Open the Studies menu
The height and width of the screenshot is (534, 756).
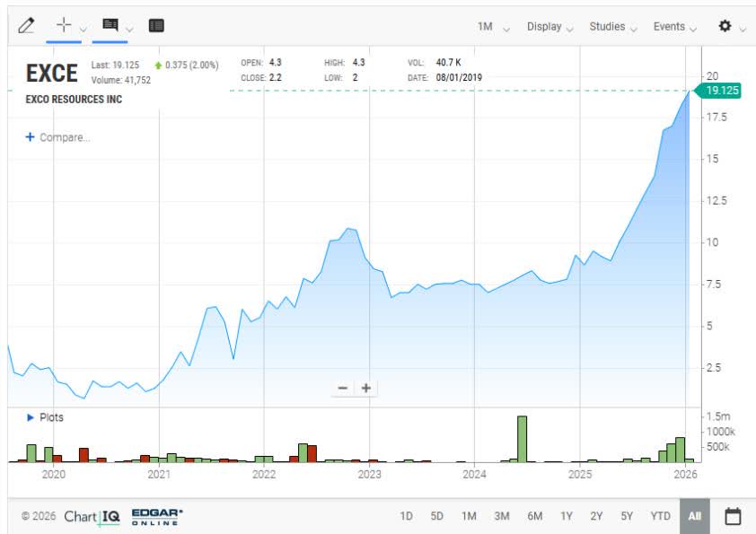[613, 27]
